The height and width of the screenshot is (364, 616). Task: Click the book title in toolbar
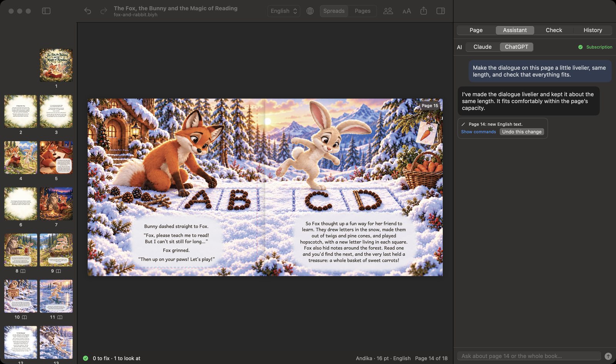[176, 8]
